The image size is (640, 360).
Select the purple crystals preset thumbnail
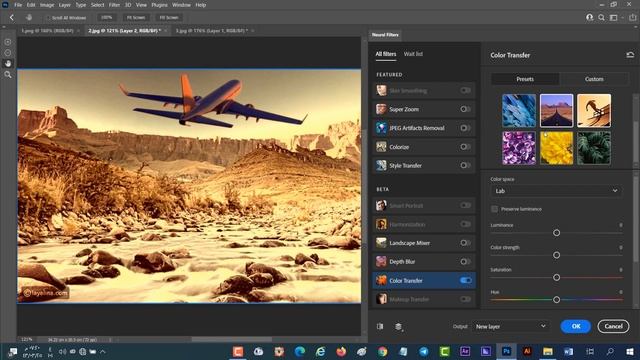click(519, 148)
